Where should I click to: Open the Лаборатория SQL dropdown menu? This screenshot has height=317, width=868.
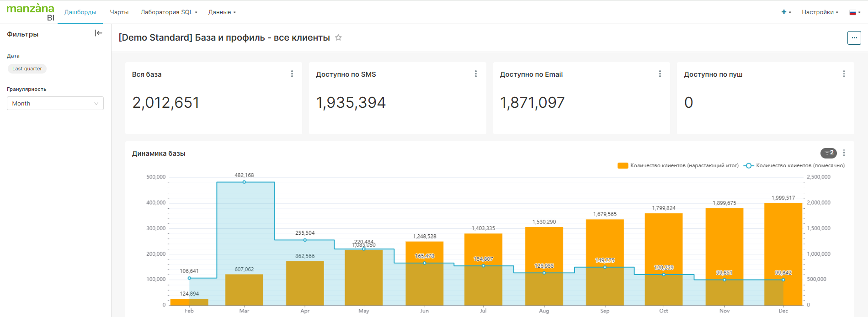pyautogui.click(x=169, y=12)
